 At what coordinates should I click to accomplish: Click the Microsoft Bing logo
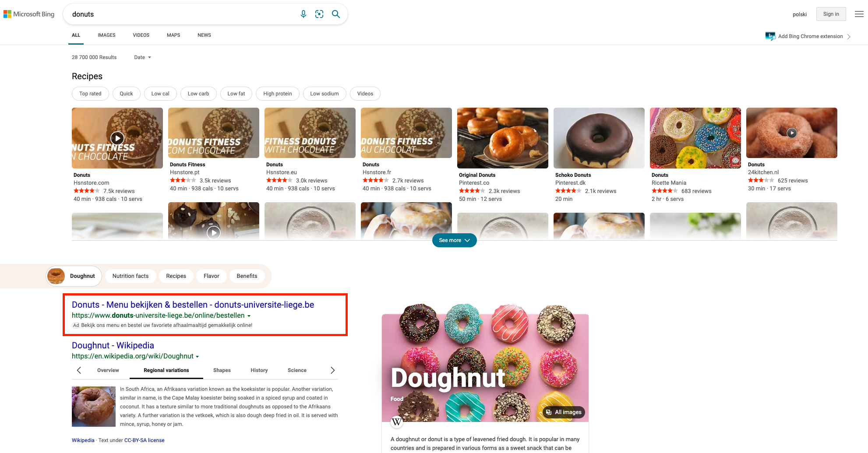29,14
